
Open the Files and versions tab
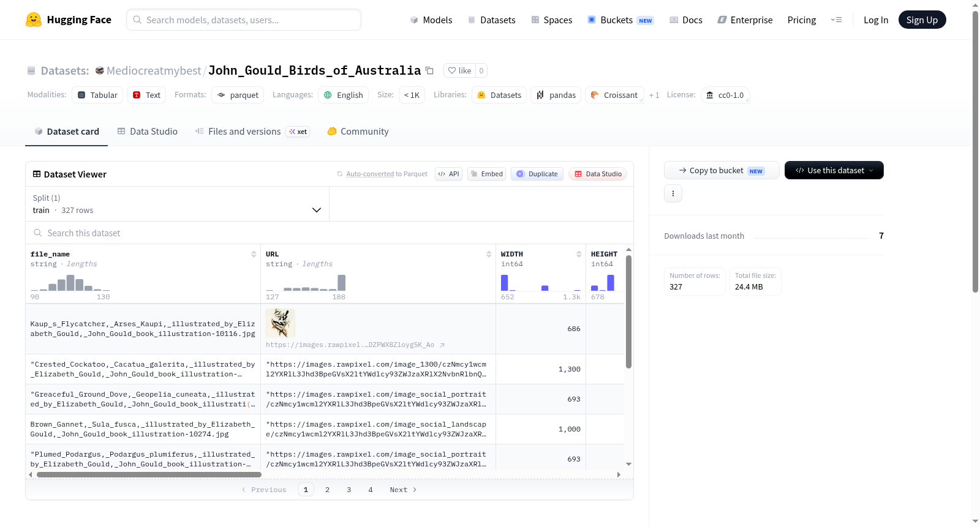[x=252, y=131]
